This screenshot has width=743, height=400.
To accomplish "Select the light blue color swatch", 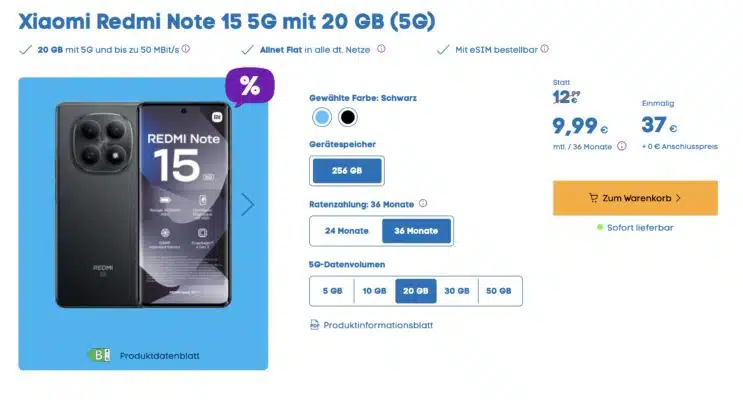I will [x=322, y=117].
